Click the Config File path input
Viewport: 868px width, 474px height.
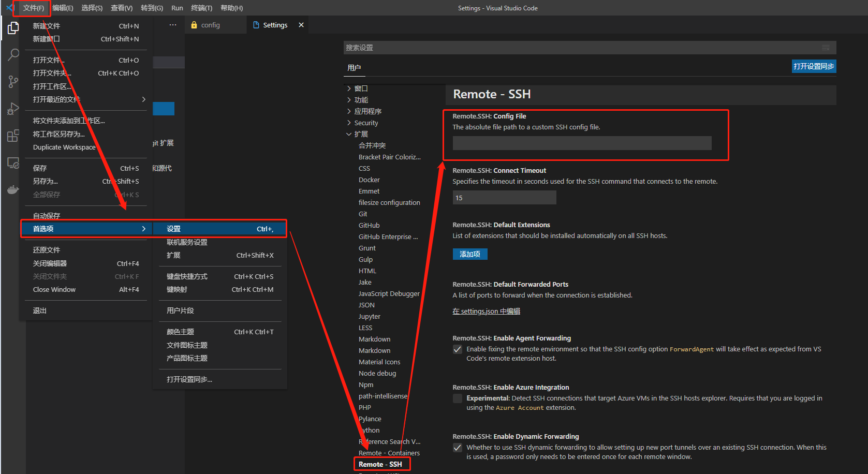click(x=582, y=143)
